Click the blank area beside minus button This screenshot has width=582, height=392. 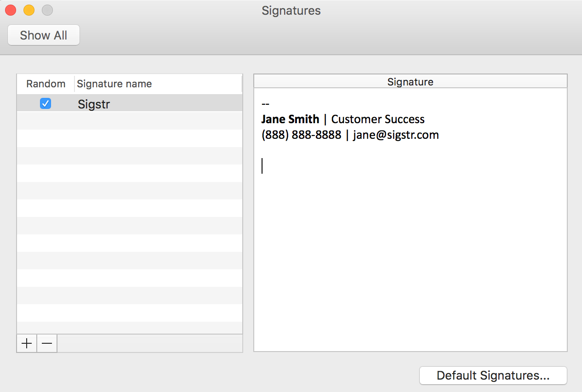click(150, 343)
